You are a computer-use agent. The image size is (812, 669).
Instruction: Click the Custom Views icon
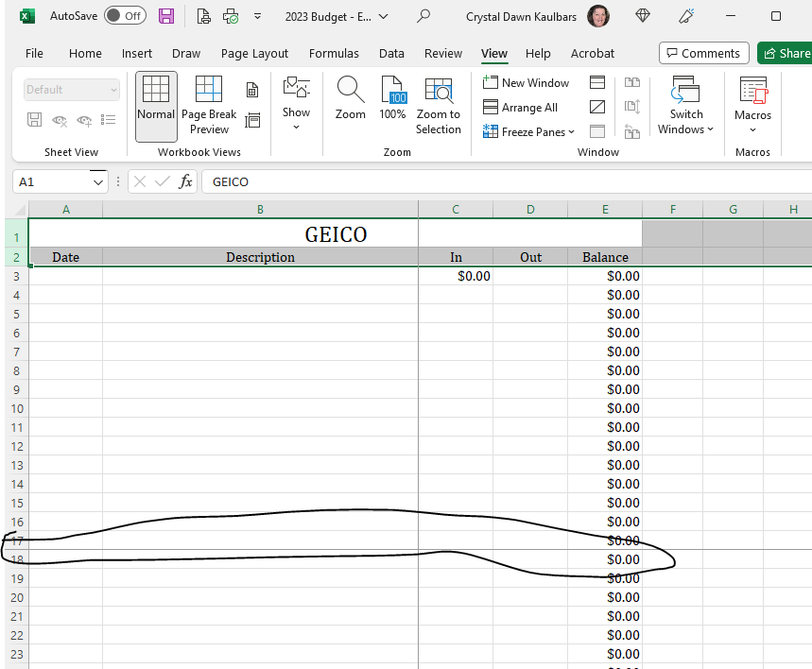252,120
